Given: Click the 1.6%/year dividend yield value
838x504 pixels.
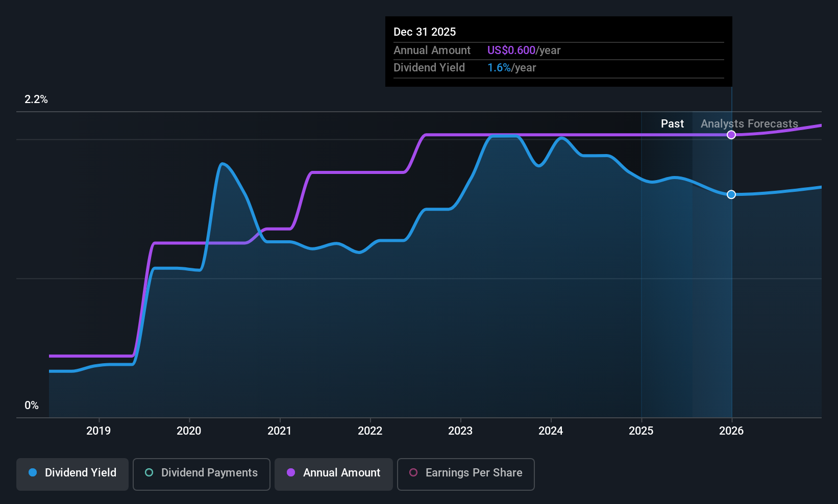Looking at the screenshot, I should [x=511, y=68].
